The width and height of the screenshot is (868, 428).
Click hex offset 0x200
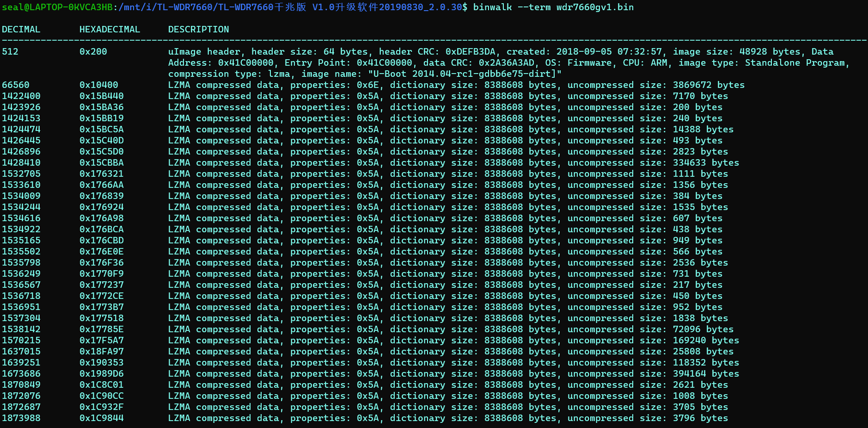93,51
